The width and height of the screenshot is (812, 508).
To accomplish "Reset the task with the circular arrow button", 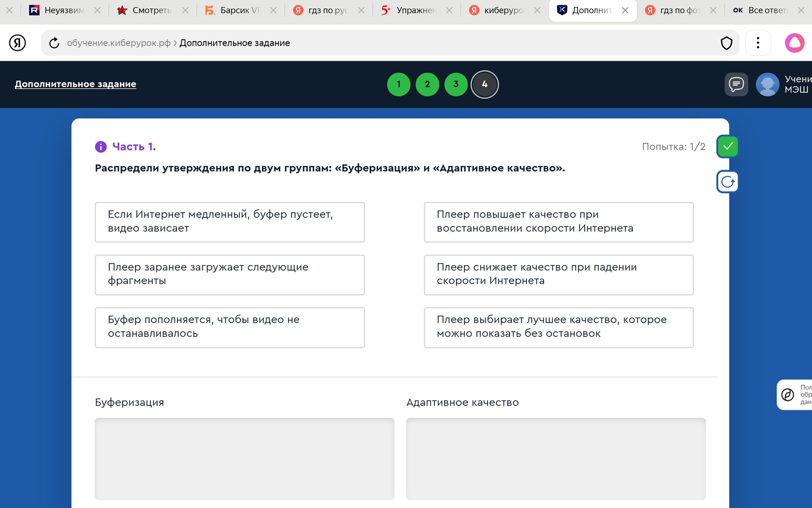I will pyautogui.click(x=728, y=182).
